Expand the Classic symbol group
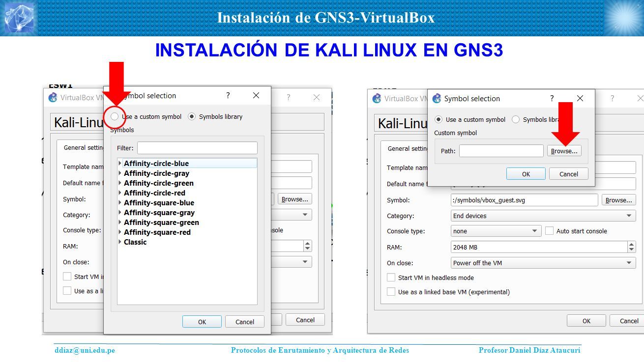 click(120, 242)
